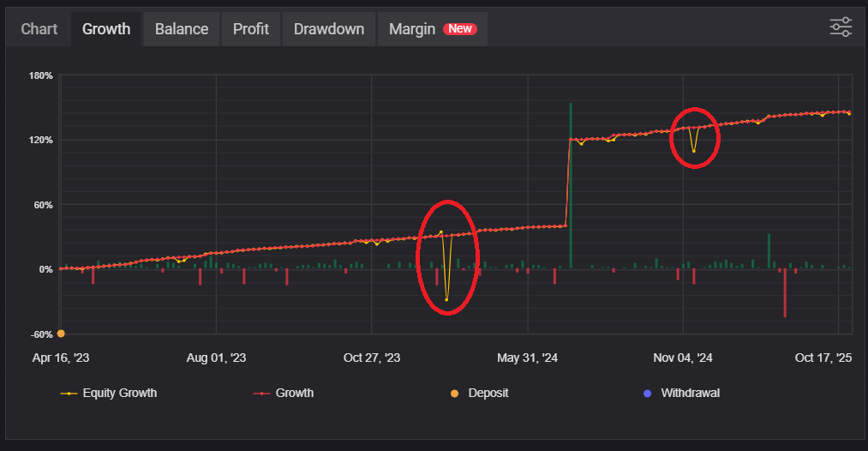Image resolution: width=868 pixels, height=451 pixels.
Task: Toggle the Deposit legend series
Action: pos(479,393)
